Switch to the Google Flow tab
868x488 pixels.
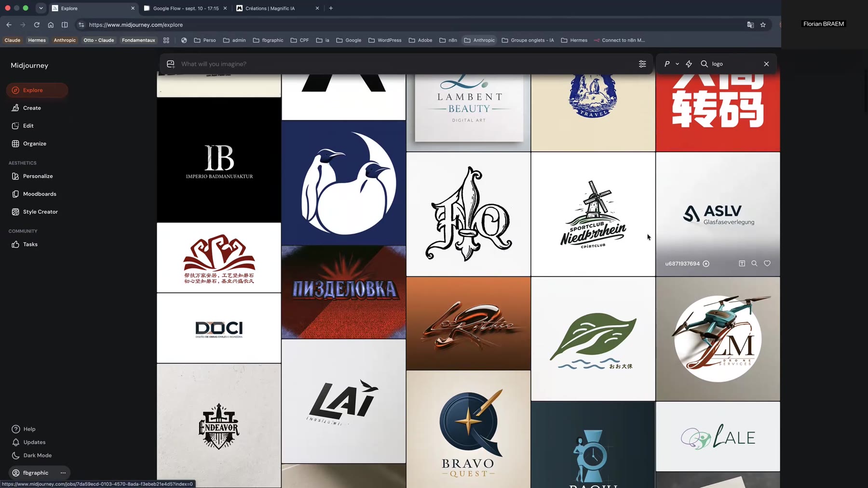[186, 8]
